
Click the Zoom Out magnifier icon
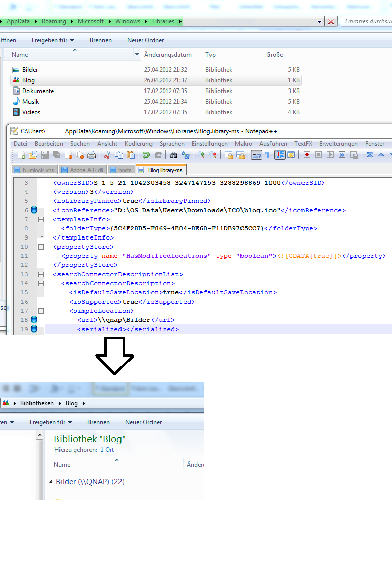pyautogui.click(x=213, y=155)
